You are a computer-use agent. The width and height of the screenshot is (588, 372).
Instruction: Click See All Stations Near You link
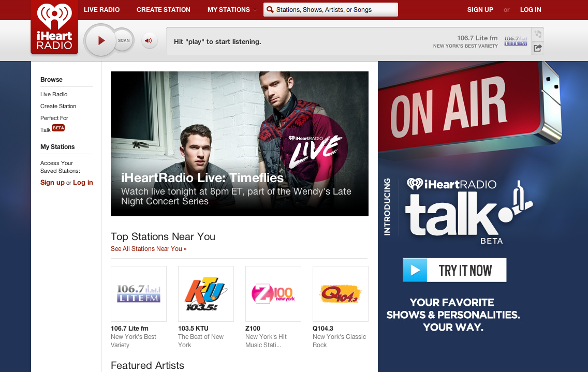(149, 249)
